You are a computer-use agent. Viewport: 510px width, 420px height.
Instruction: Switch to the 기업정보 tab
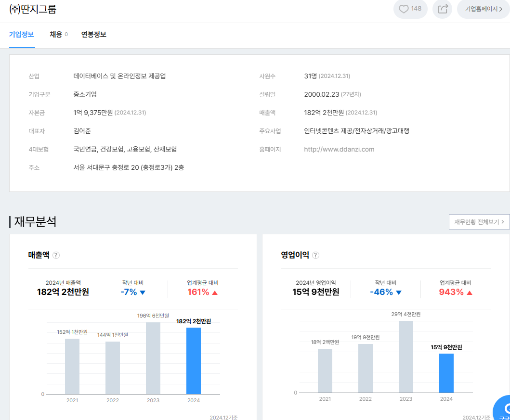coord(22,35)
